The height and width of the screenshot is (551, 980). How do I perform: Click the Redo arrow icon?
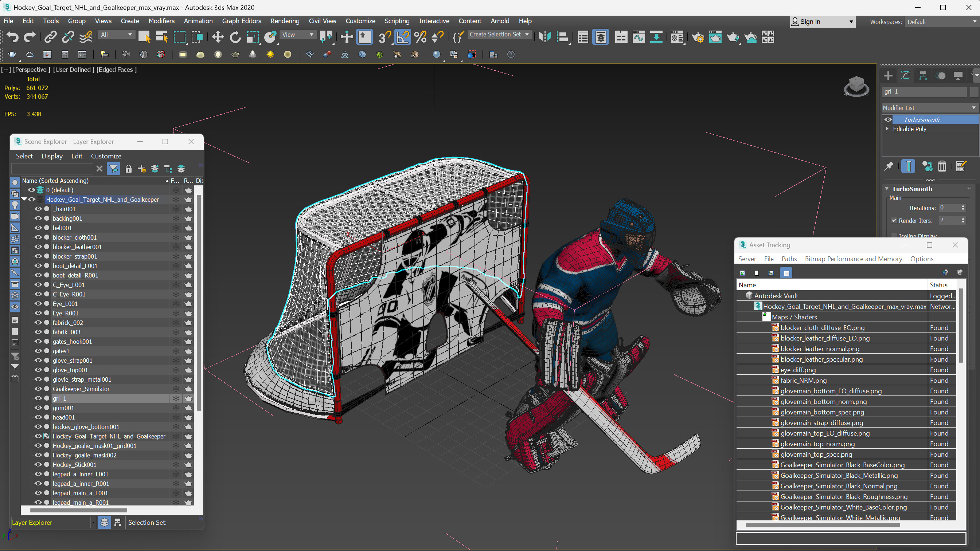(x=30, y=37)
